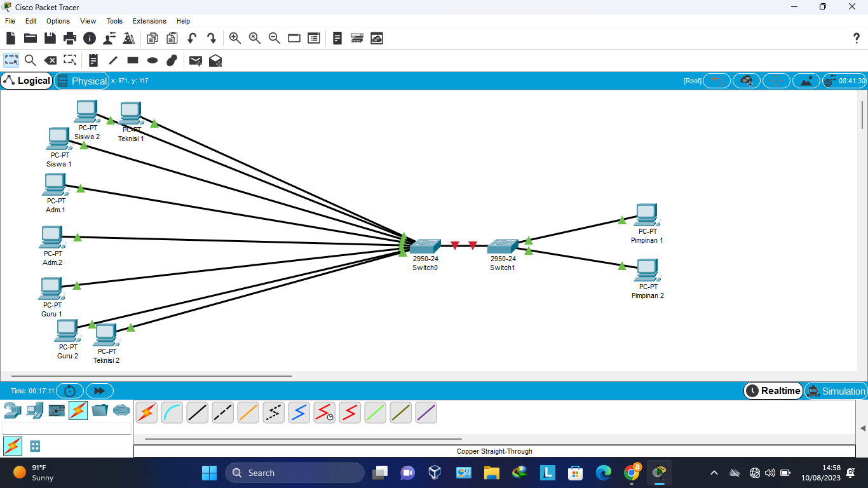Select the Draw Rectangle tool
The image size is (868, 488).
133,60
